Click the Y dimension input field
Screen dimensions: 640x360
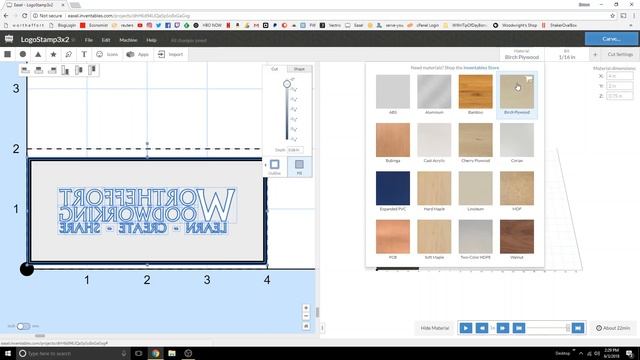(620, 86)
